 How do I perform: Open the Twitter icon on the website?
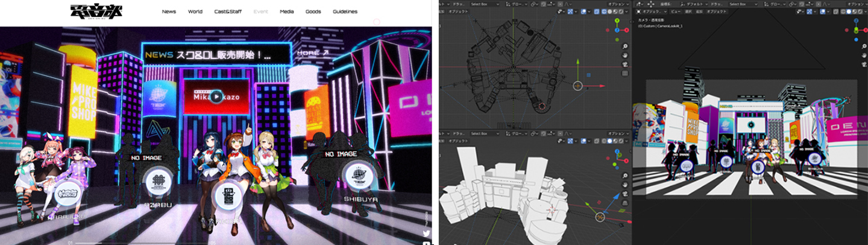coord(426,234)
